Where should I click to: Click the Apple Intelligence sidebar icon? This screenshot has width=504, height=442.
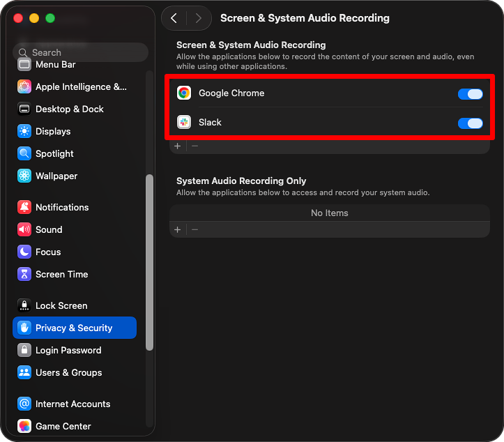click(x=24, y=86)
